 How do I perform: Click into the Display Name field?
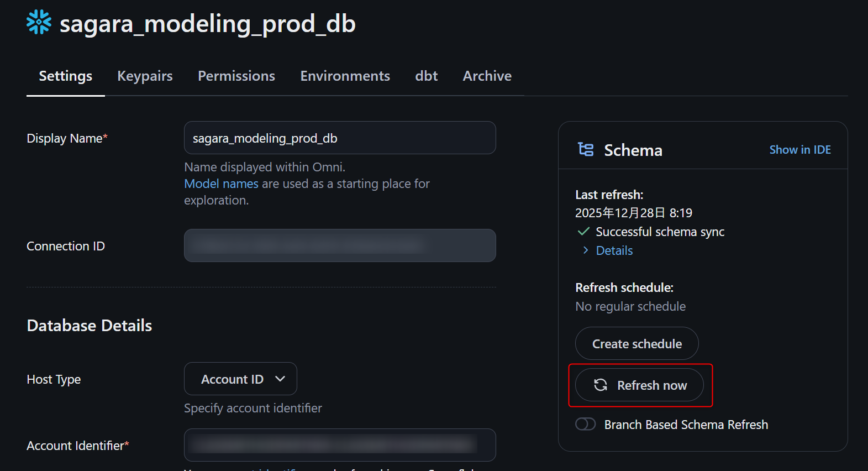(x=340, y=138)
